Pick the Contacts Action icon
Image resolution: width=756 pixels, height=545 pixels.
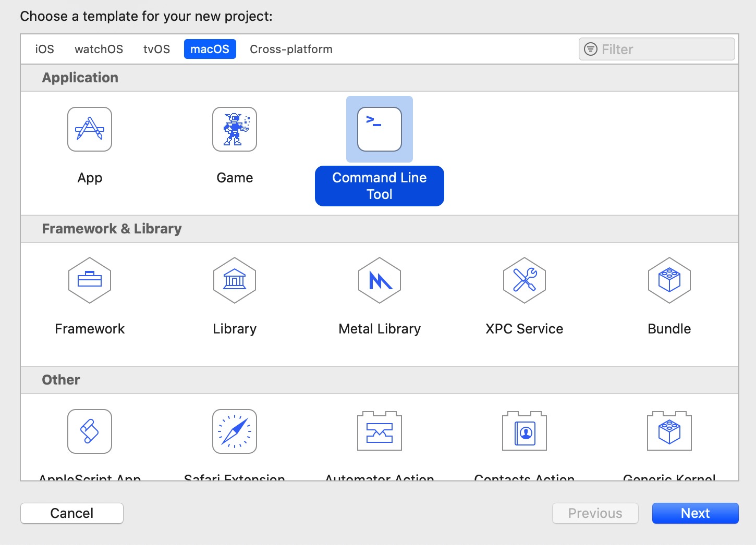525,431
